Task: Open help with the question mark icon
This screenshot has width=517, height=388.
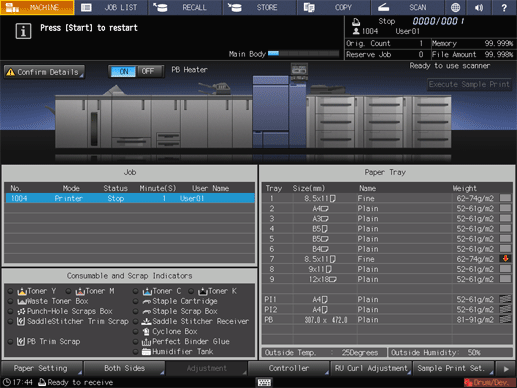Action: coord(504,7)
